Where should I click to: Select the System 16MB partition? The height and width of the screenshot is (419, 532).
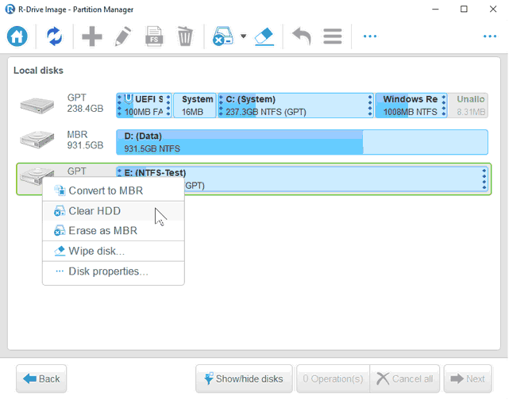tap(195, 106)
